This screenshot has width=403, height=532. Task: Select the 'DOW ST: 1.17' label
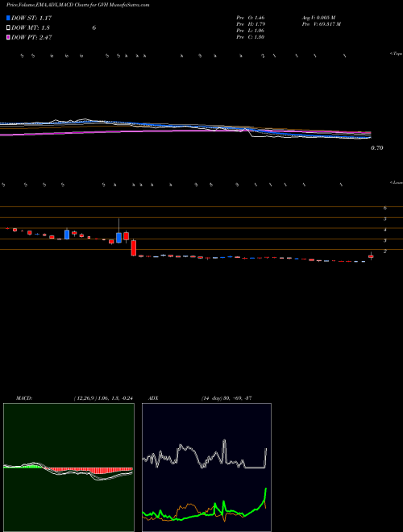(x=31, y=18)
